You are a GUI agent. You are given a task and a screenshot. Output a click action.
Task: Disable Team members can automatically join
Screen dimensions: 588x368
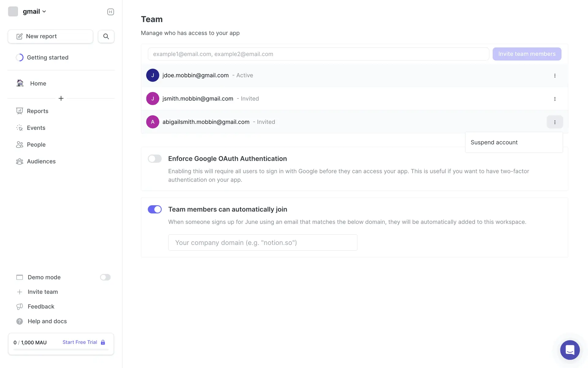155,209
